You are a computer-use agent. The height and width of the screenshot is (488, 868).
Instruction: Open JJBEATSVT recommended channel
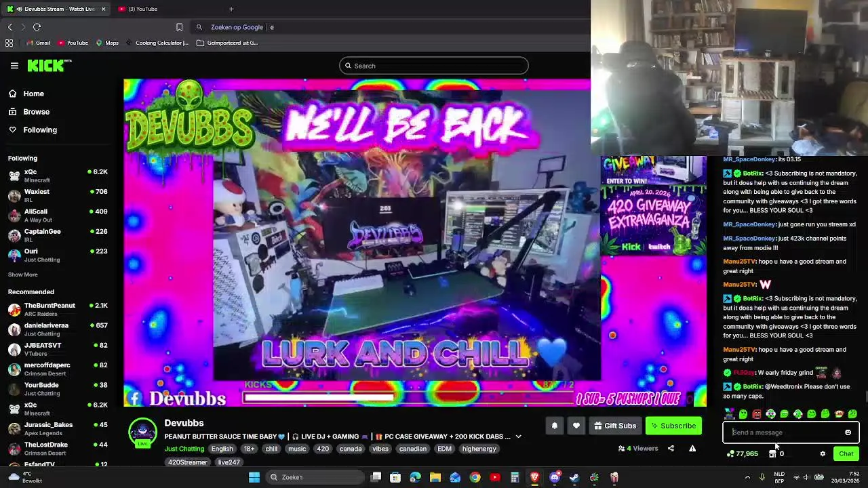[x=58, y=349]
